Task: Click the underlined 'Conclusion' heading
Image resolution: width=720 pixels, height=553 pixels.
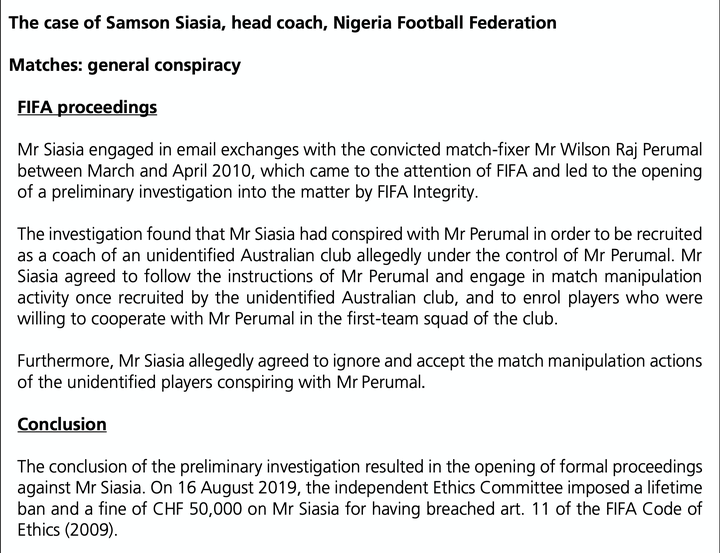Action: pos(62,424)
